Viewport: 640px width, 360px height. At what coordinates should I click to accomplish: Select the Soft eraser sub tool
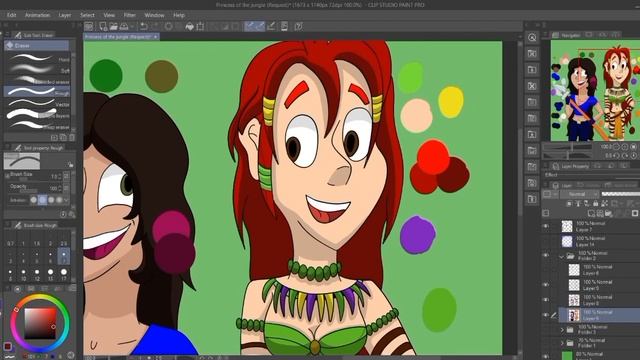[38, 69]
